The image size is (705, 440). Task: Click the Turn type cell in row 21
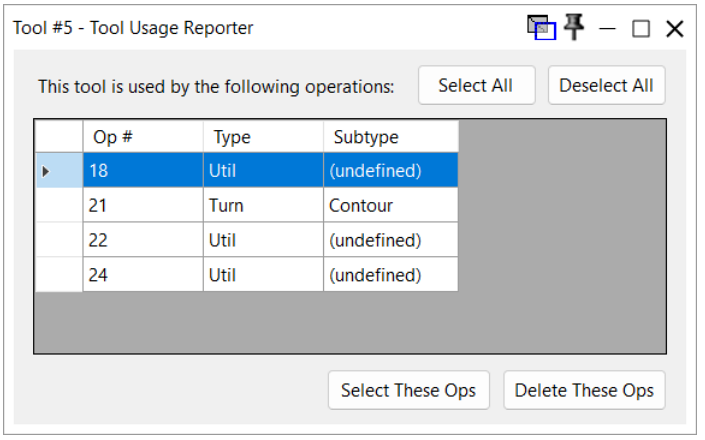[263, 205]
